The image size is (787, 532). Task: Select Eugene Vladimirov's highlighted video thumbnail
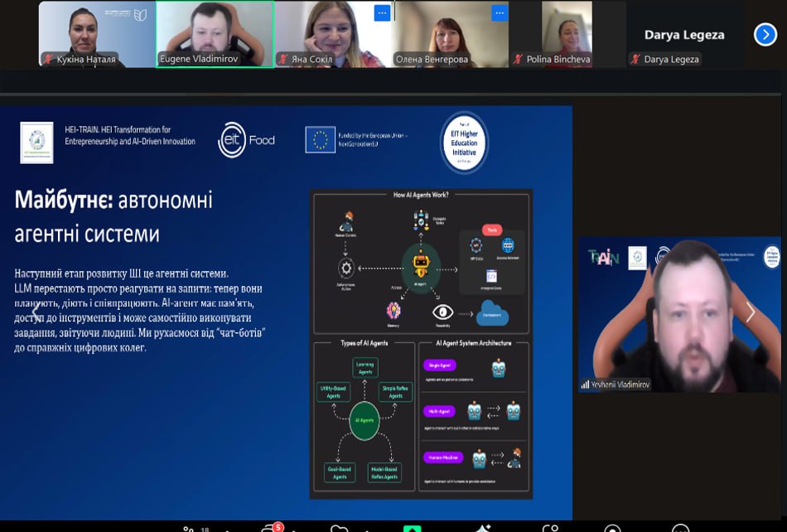215,33
